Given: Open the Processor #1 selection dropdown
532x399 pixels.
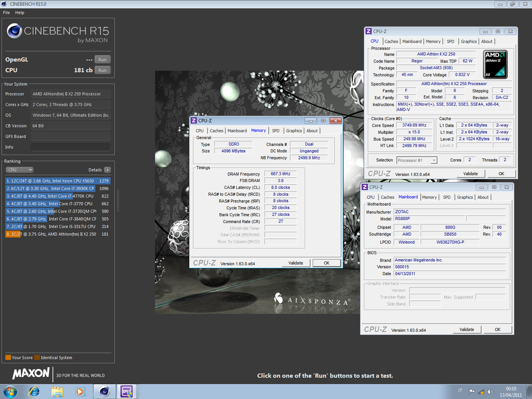Looking at the screenshot, I should tap(417, 160).
